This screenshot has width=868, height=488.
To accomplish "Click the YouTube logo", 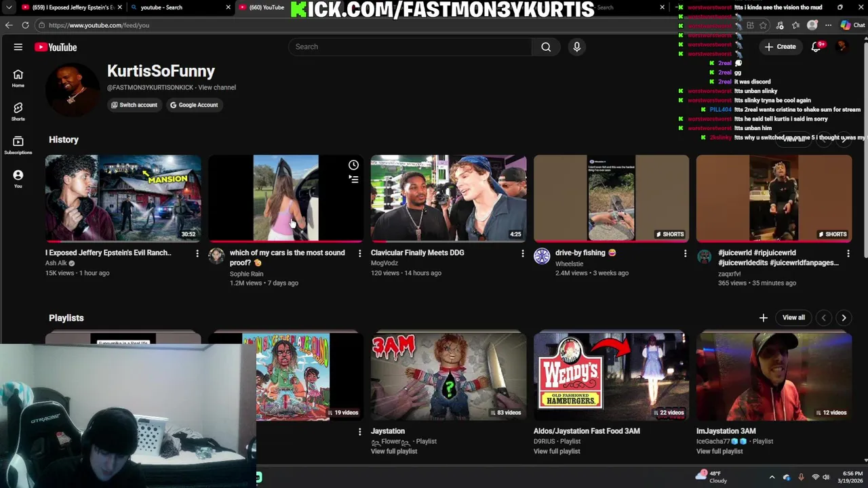I will [56, 47].
